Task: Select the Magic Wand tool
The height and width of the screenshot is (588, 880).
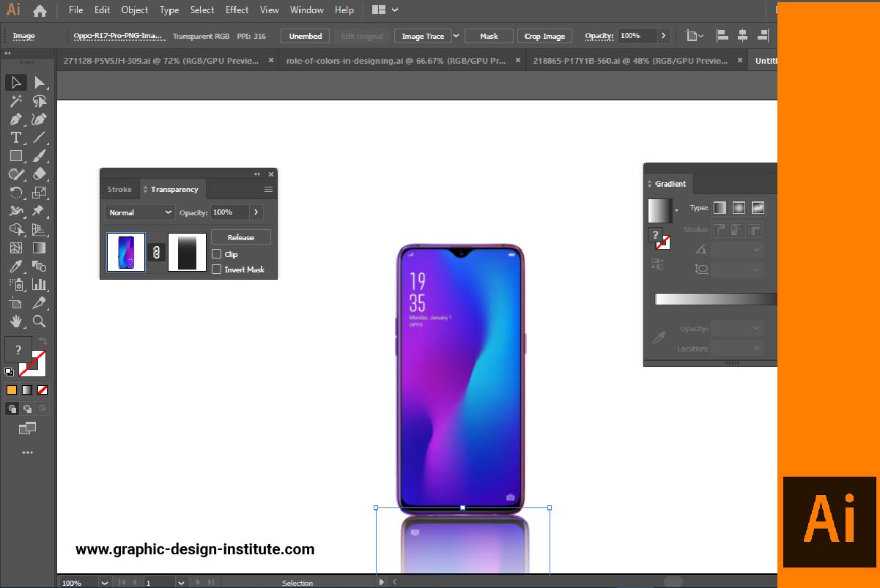Action: [x=16, y=101]
